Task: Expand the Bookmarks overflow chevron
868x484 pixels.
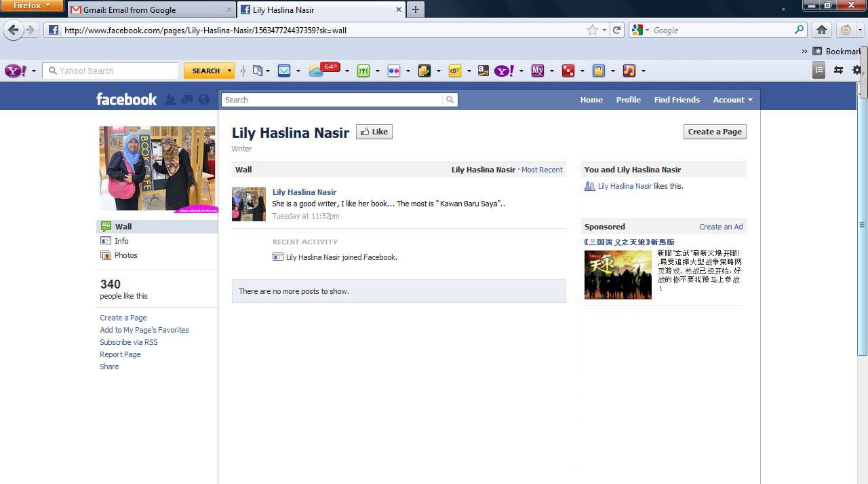Action: click(x=804, y=52)
